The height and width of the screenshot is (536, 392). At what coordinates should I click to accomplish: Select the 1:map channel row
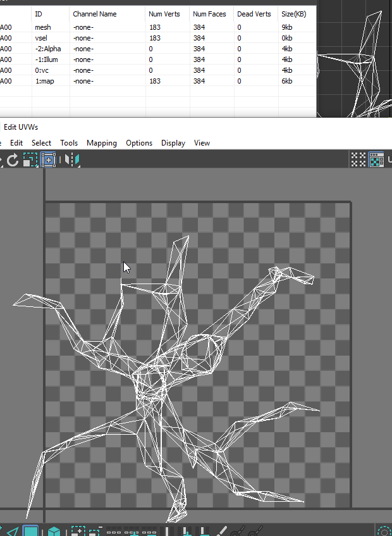158,81
